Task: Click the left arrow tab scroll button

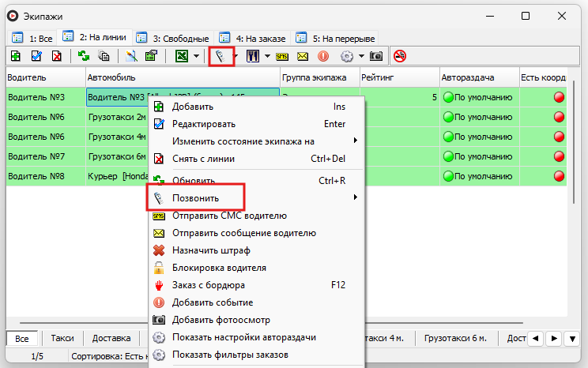Action: click(536, 339)
